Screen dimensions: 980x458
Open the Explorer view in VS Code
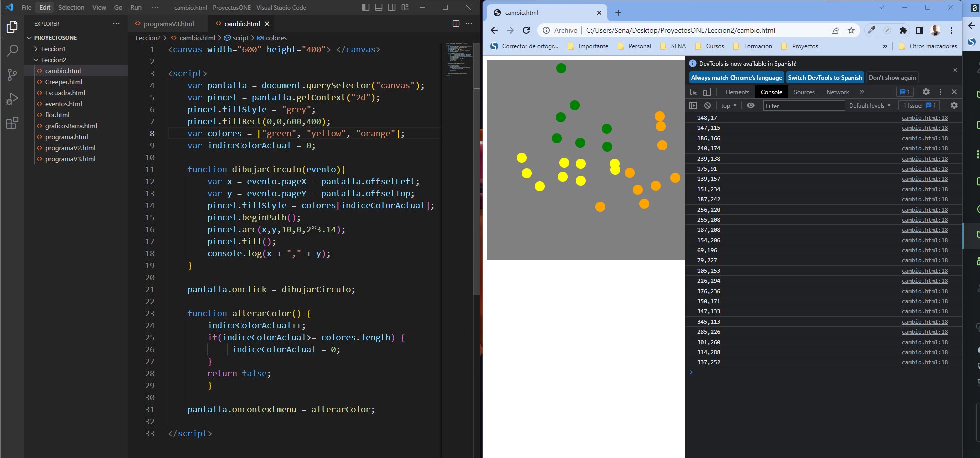point(12,27)
